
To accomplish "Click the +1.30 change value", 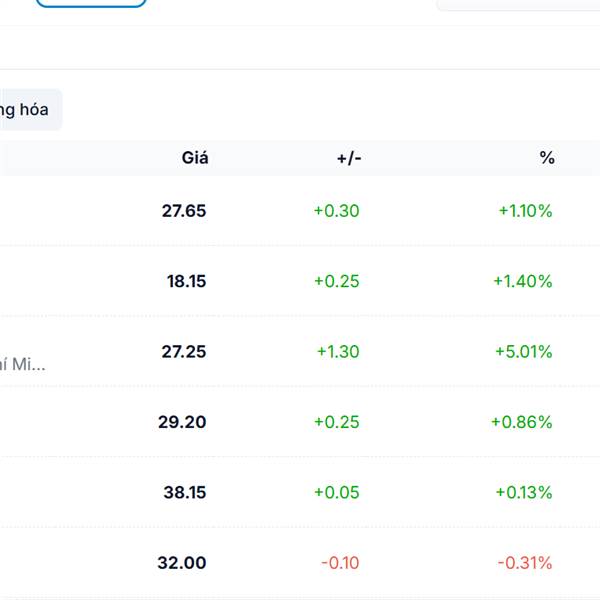I will pyautogui.click(x=338, y=351).
